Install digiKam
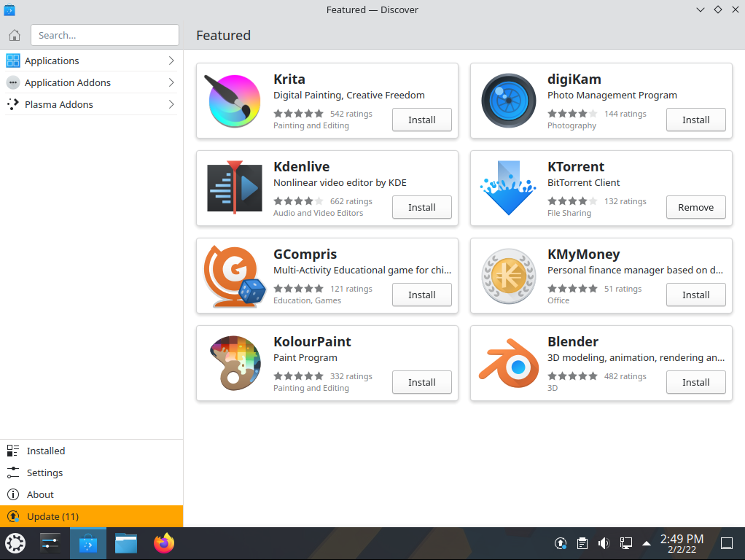The height and width of the screenshot is (560, 745). [695, 120]
